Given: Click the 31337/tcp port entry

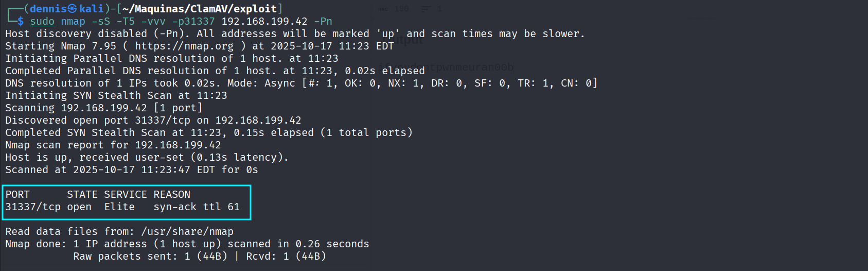Looking at the screenshot, I should pyautogui.click(x=33, y=207).
